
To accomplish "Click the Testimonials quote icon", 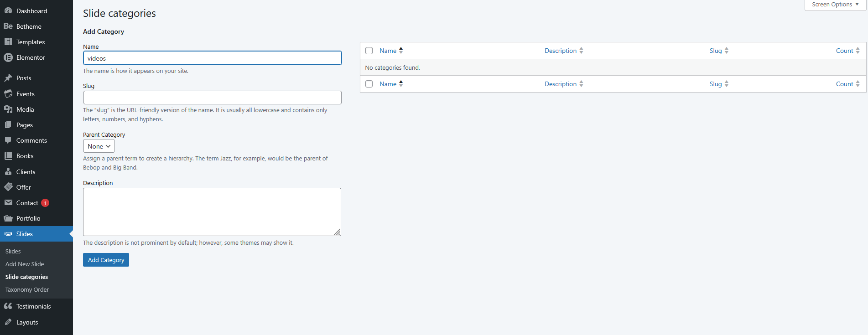I will click(x=8, y=306).
